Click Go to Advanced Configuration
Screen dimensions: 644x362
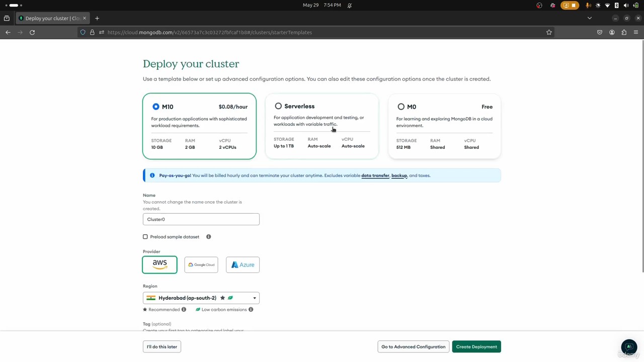413,347
